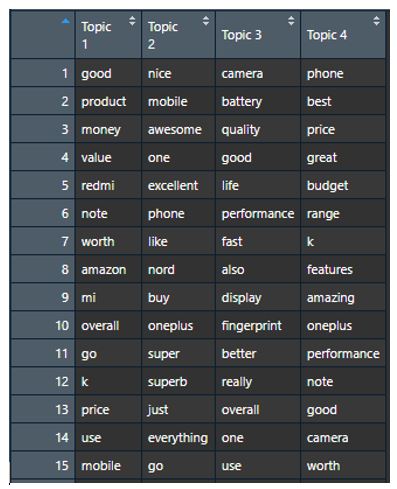Click the blue ascending sort arrow on index column
The width and height of the screenshot is (397, 489).
point(66,21)
